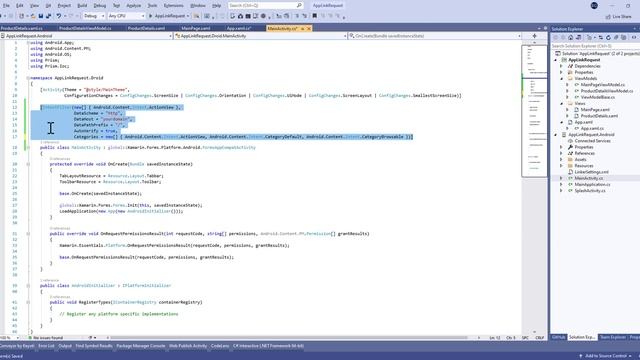
Task: Collapse the ViewModels folder in Solution Explorer
Action: click(x=562, y=78)
